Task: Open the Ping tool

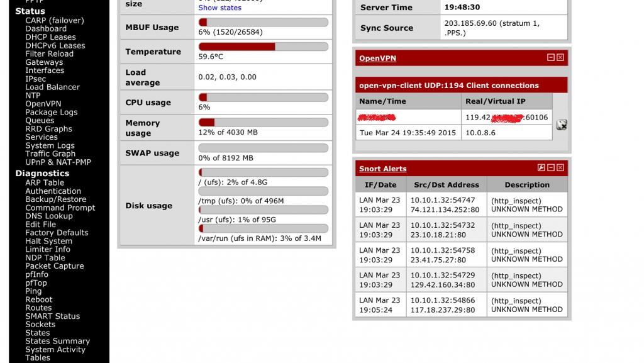Action: point(33,291)
